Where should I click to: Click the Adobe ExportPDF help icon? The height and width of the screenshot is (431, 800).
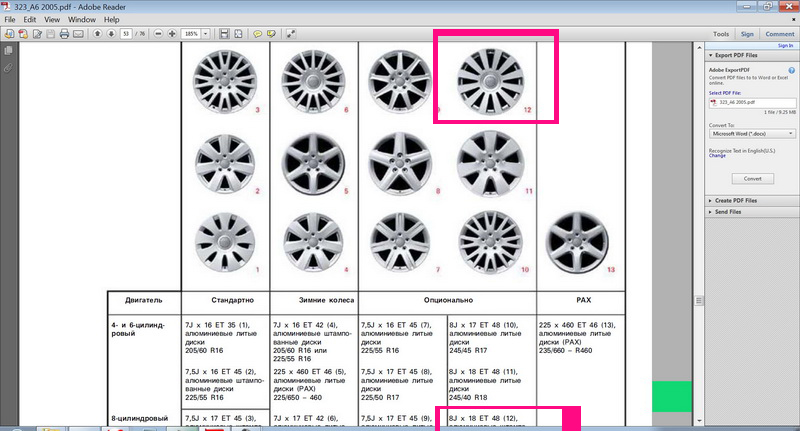click(x=791, y=70)
